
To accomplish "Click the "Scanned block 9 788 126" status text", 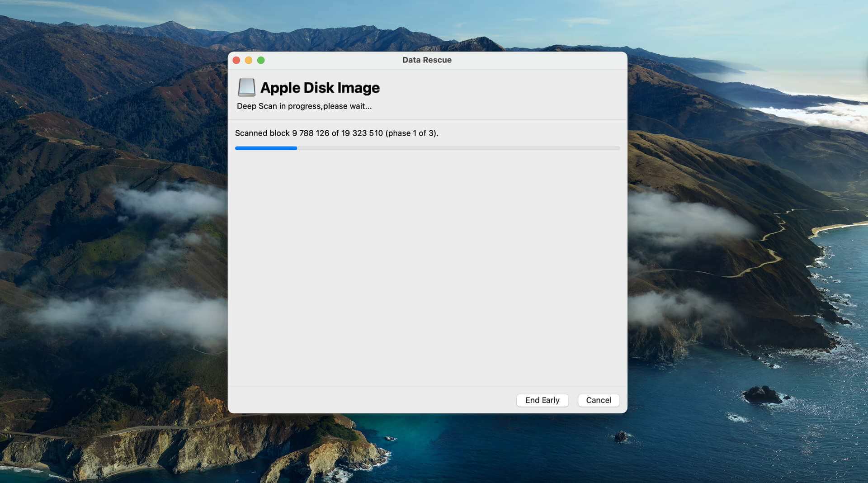I will 336,133.
